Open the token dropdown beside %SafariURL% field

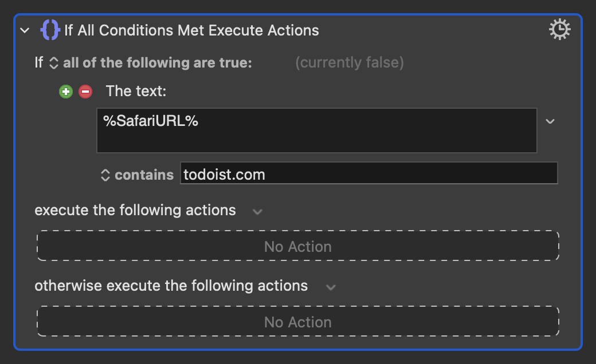point(550,121)
